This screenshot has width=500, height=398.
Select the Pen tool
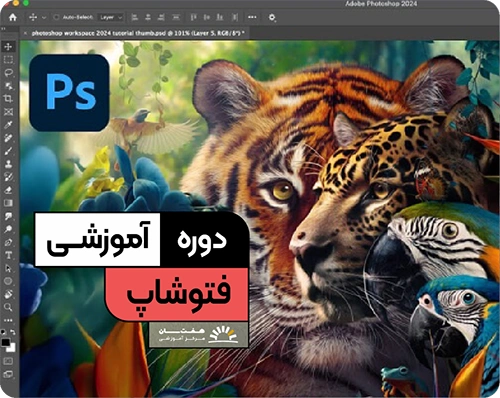coord(8,242)
